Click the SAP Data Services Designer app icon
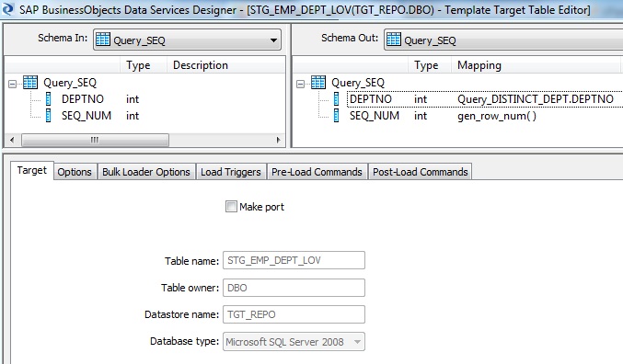 pos(7,9)
